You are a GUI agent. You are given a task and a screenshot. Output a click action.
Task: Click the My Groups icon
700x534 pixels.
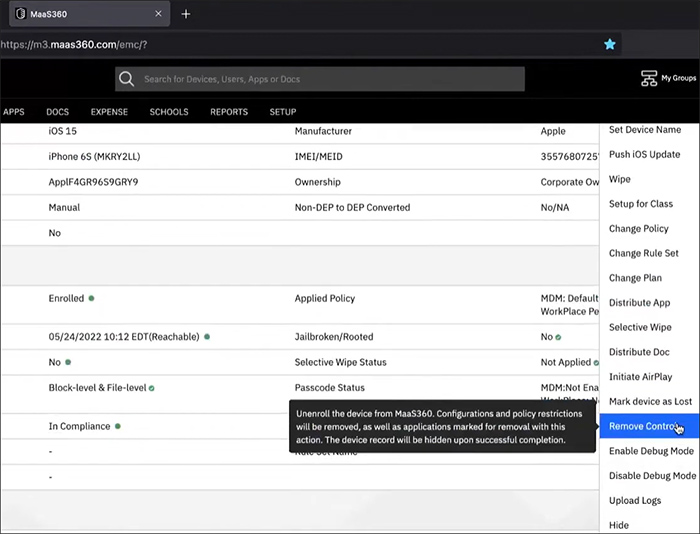click(x=649, y=78)
